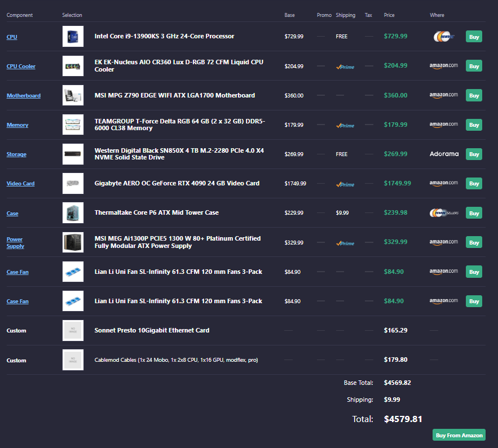The width and height of the screenshot is (498, 448).
Task: Click the Shipping column header
Action: (x=346, y=15)
